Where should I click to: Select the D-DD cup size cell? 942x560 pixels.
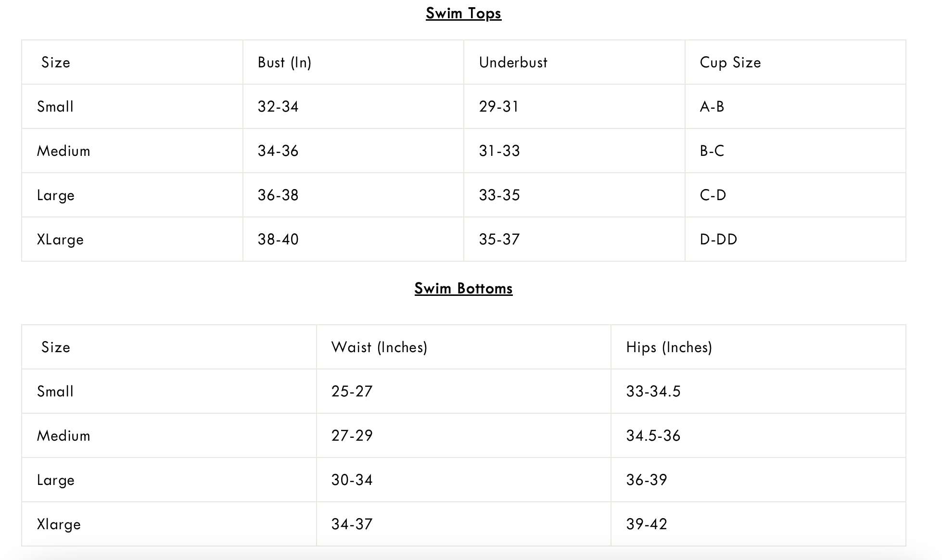click(718, 240)
